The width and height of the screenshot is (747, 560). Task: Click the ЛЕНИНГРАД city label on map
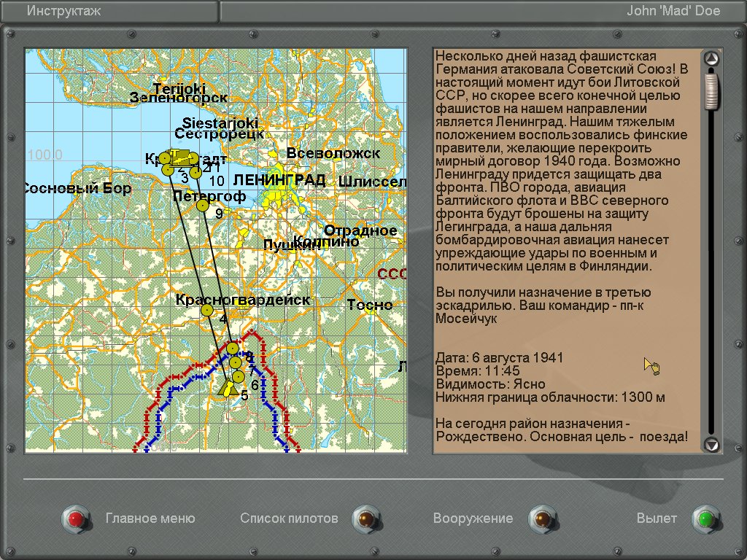pos(268,179)
